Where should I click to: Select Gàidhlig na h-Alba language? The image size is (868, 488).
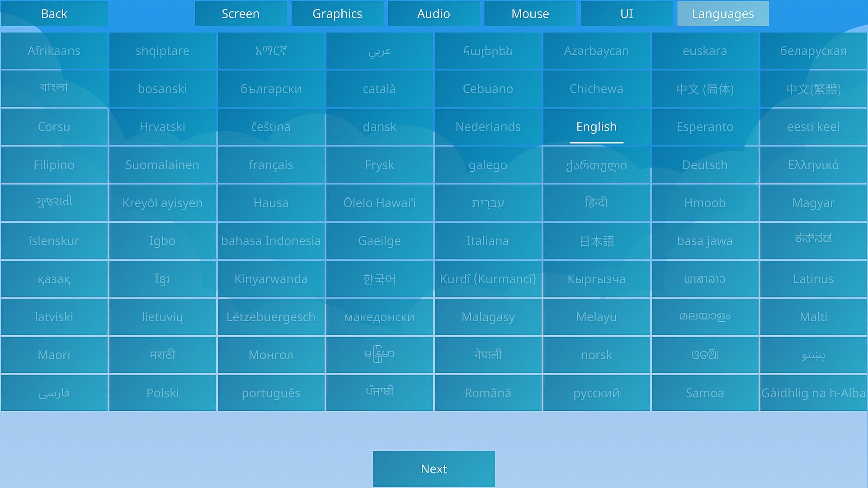pyautogui.click(x=813, y=393)
